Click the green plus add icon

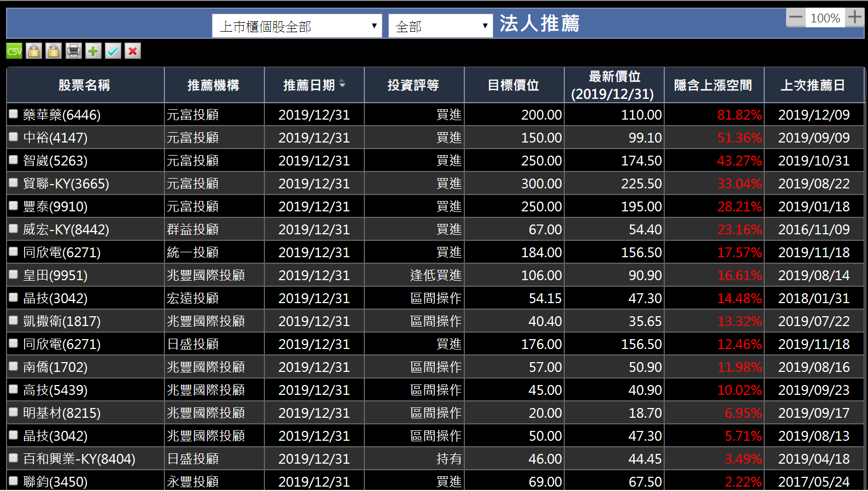click(93, 51)
